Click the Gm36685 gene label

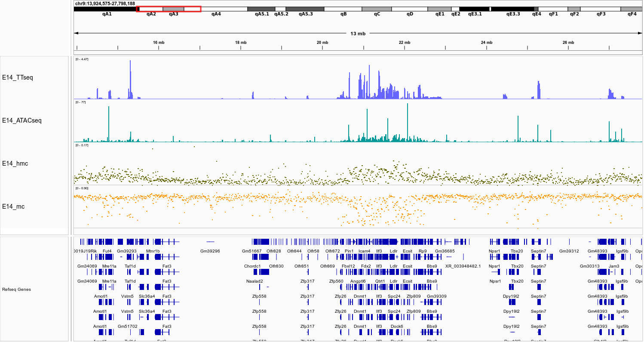point(445,251)
